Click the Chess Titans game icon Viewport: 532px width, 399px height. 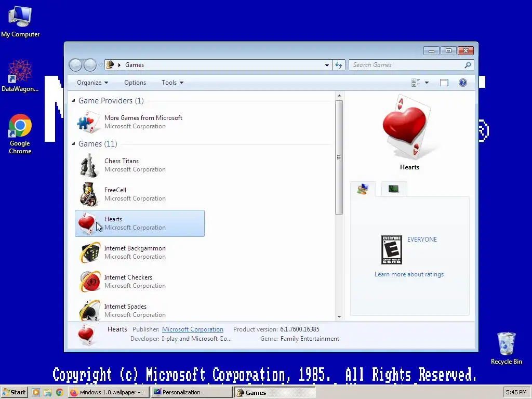[88, 165]
